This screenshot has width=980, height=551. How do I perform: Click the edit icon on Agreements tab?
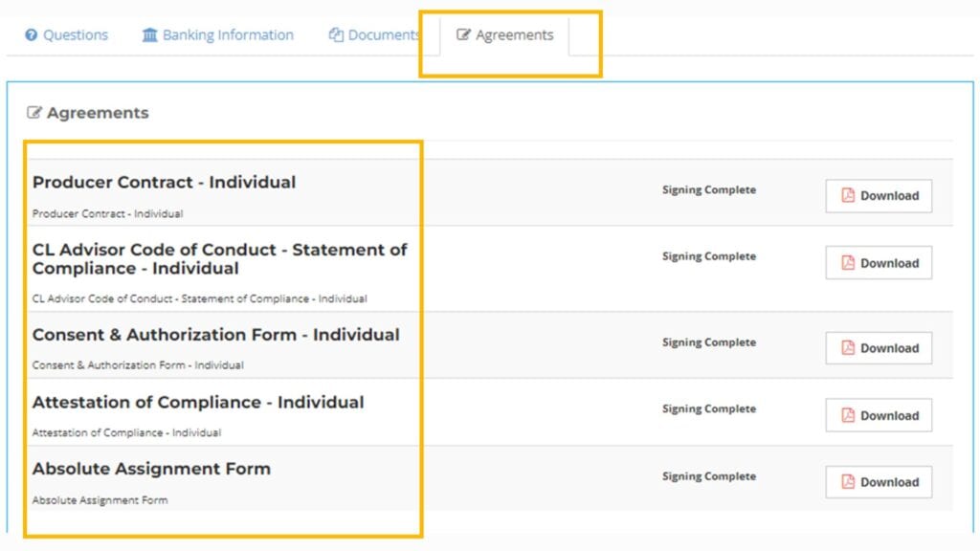463,35
